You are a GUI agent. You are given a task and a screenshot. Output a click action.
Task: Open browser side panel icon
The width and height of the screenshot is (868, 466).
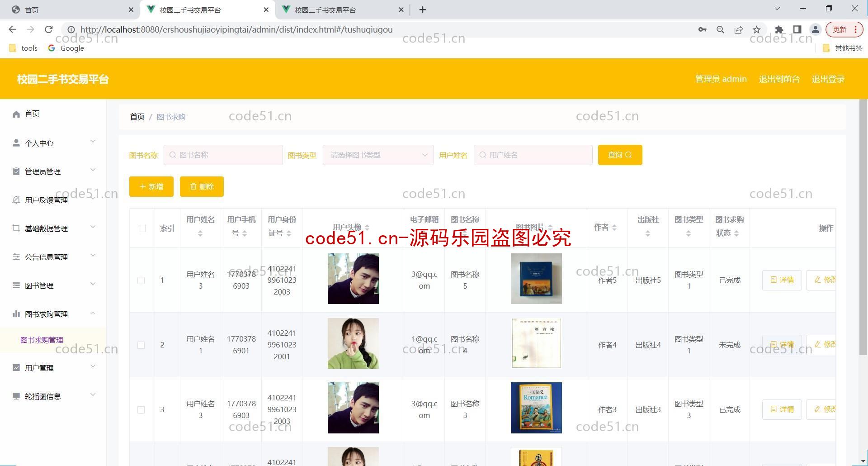click(797, 29)
